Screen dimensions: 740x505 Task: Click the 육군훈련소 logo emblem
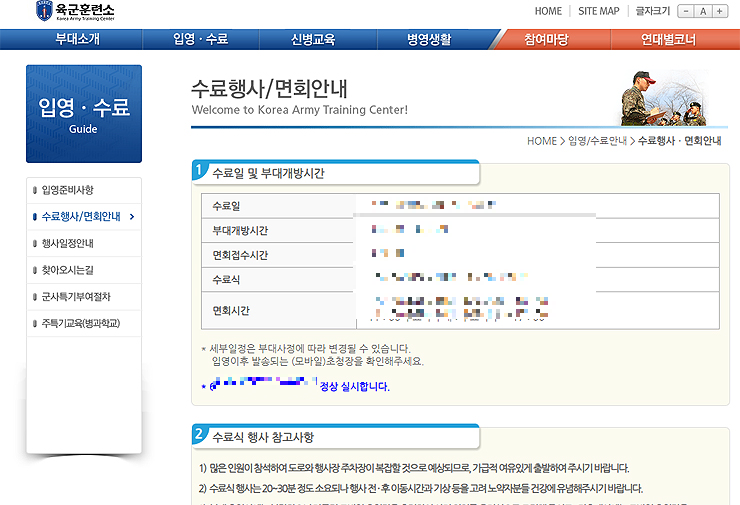[x=44, y=11]
